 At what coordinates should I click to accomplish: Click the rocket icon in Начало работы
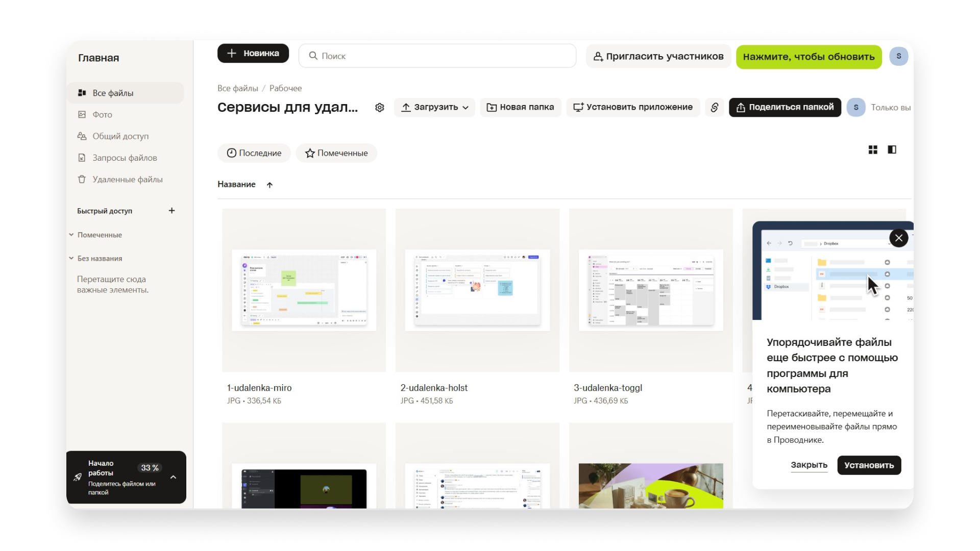(78, 477)
